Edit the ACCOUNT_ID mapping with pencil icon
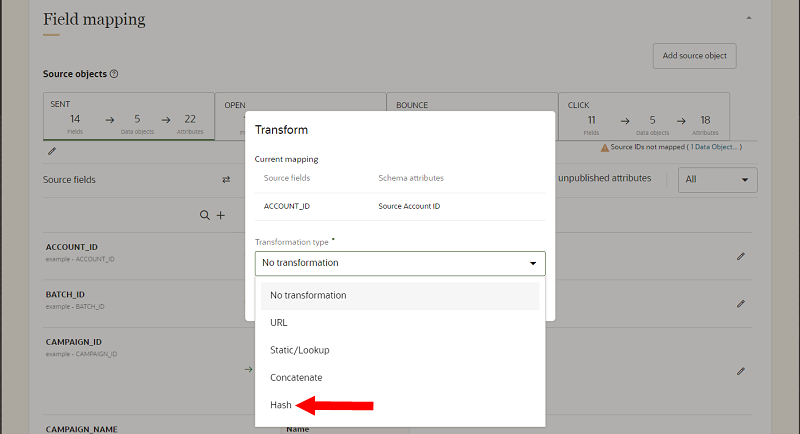 coord(741,256)
